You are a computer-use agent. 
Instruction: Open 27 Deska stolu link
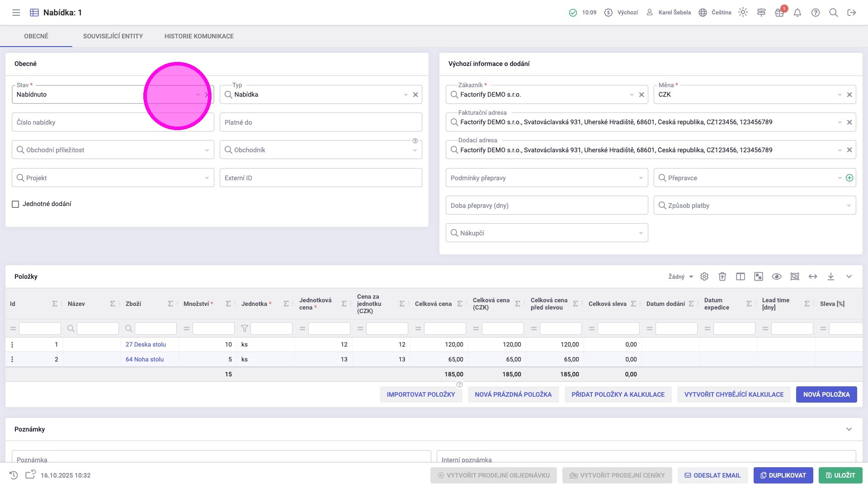[146, 344]
